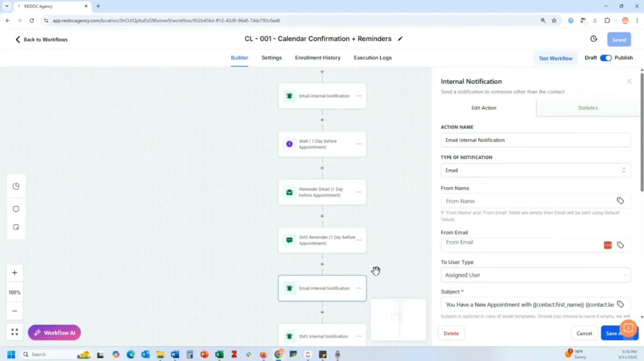Viewport: 644px width, 361px height.
Task: Insert custom value tag in From Name
Action: [620, 201]
